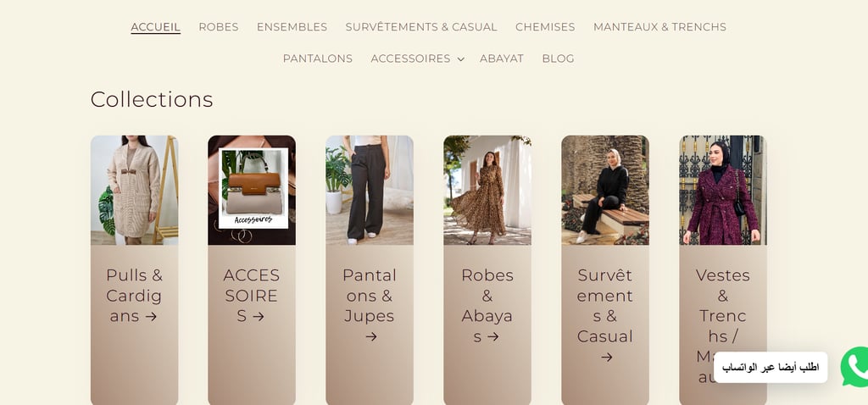Select Chemises from the navigation bar
868x405 pixels.
pyautogui.click(x=545, y=27)
